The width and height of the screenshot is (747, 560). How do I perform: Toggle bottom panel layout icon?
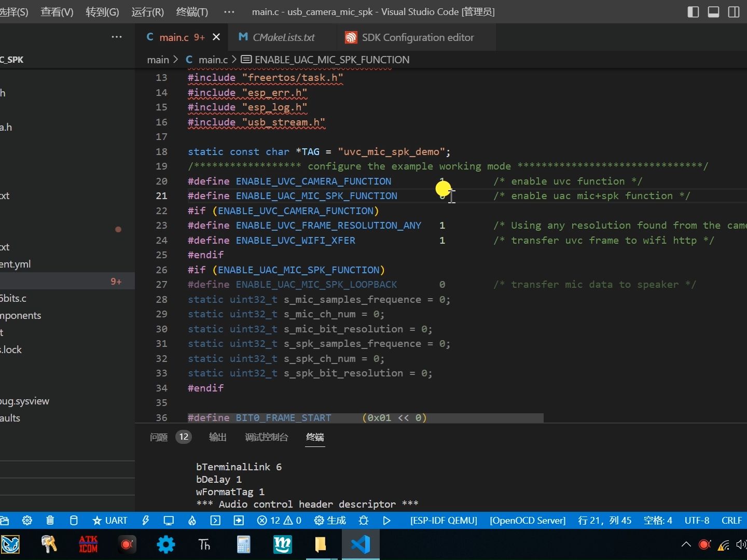pos(714,11)
